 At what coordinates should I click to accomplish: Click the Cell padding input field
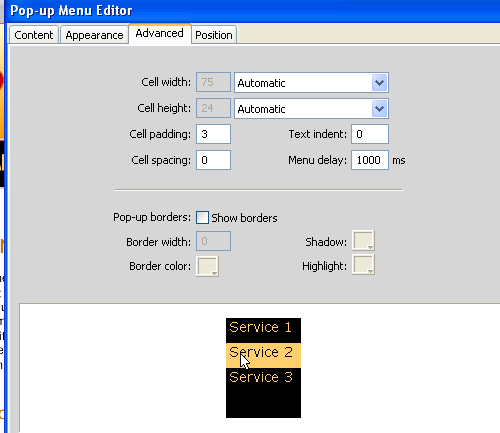213,134
